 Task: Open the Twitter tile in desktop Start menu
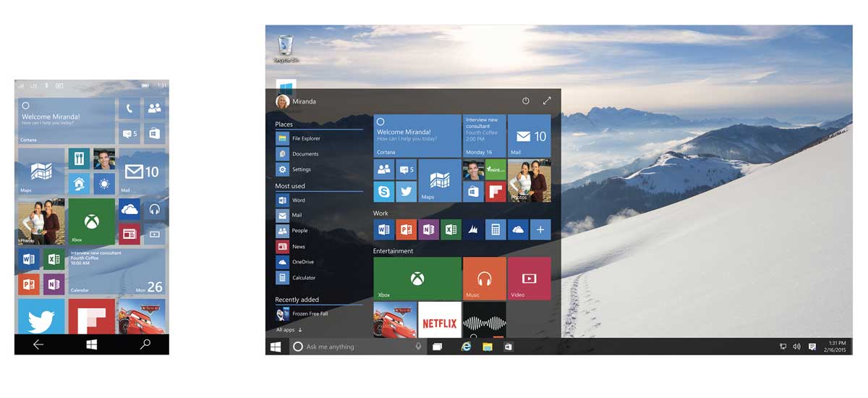click(x=406, y=192)
